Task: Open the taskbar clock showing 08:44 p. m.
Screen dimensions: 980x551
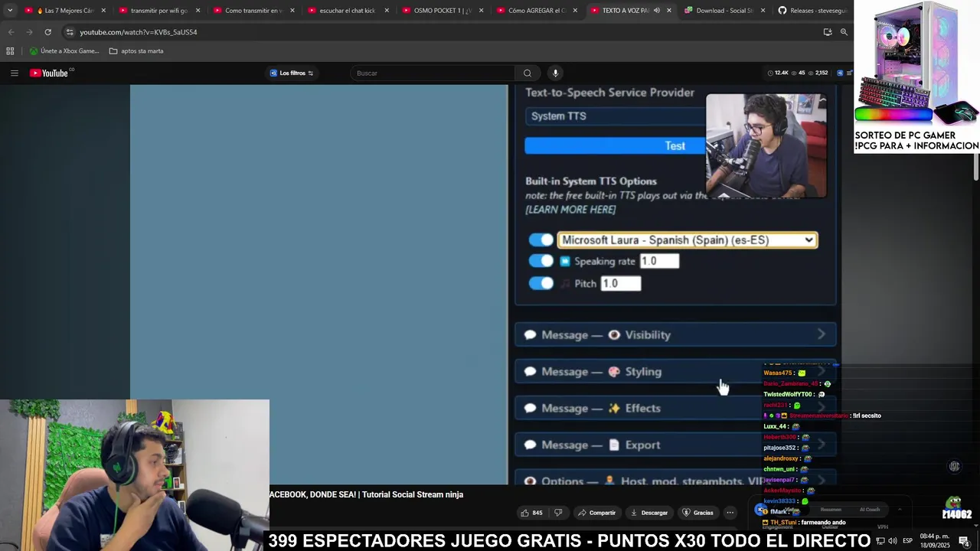Action: pos(935,541)
